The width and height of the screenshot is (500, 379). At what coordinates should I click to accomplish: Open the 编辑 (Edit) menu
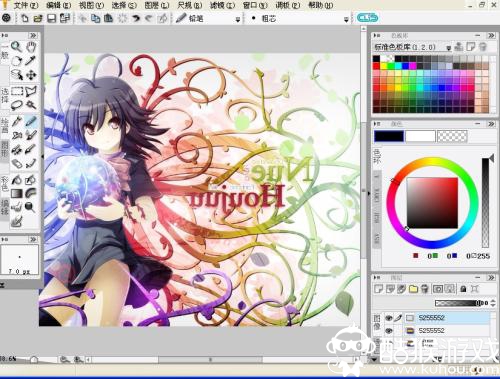(58, 5)
